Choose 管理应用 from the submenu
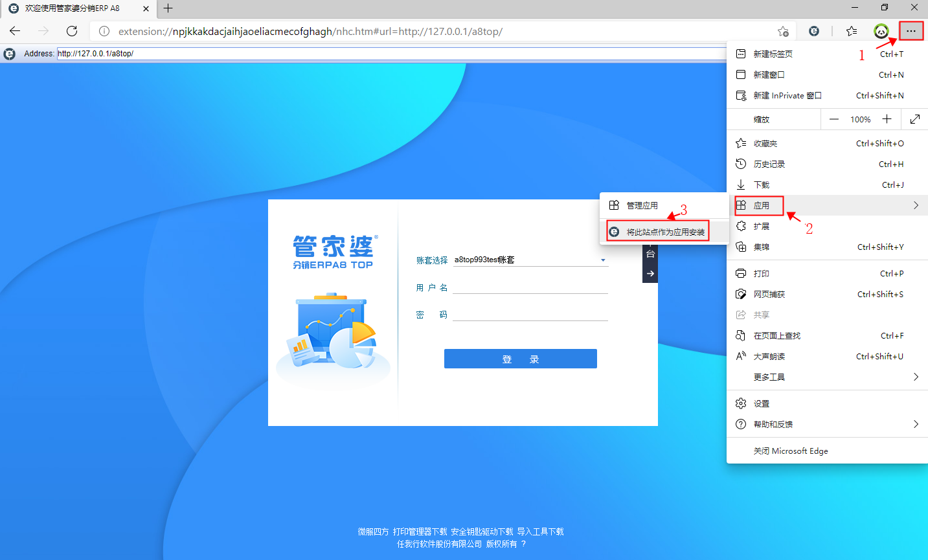Screen dimensions: 928x560 coord(642,205)
